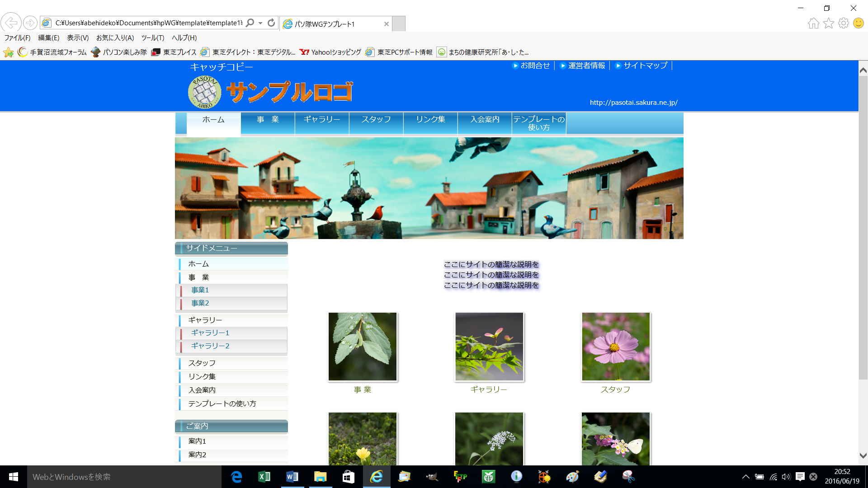Click 事業1 in the side menu
Image resolution: width=868 pixels, height=488 pixels.
click(x=231, y=290)
